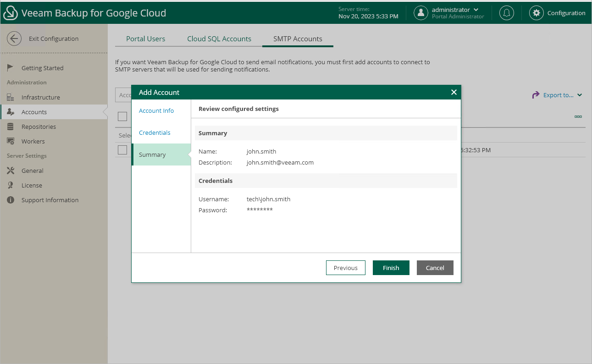Click the Workers sidebar icon
Screen dimensions: 592x364
[x=11, y=141]
